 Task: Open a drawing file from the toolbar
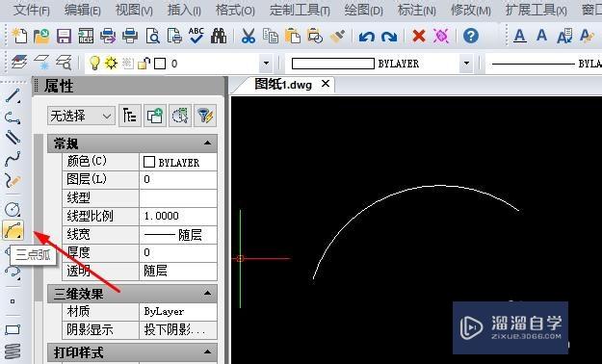[x=41, y=36]
